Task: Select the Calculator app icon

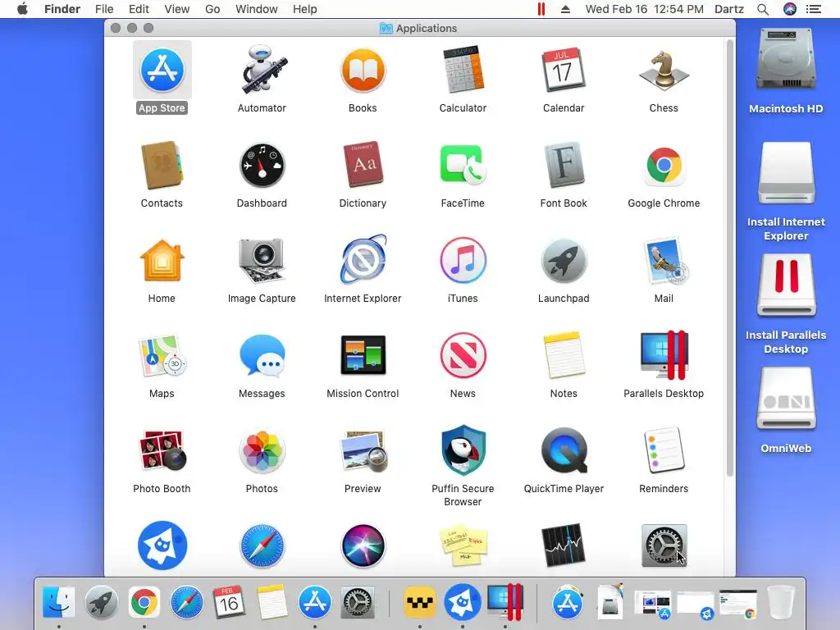Action: (463, 71)
